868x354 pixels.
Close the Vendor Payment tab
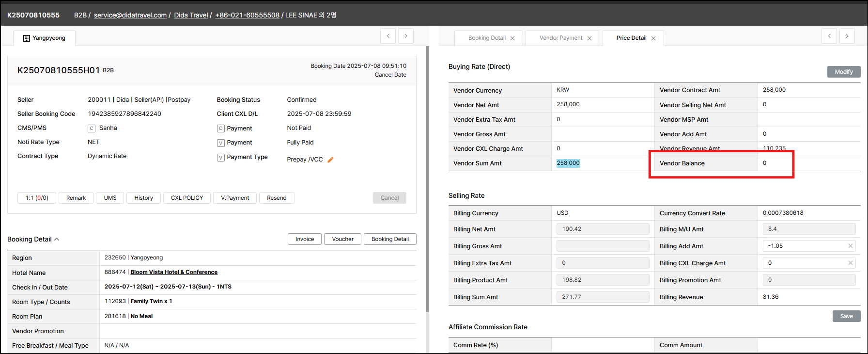pyautogui.click(x=589, y=38)
